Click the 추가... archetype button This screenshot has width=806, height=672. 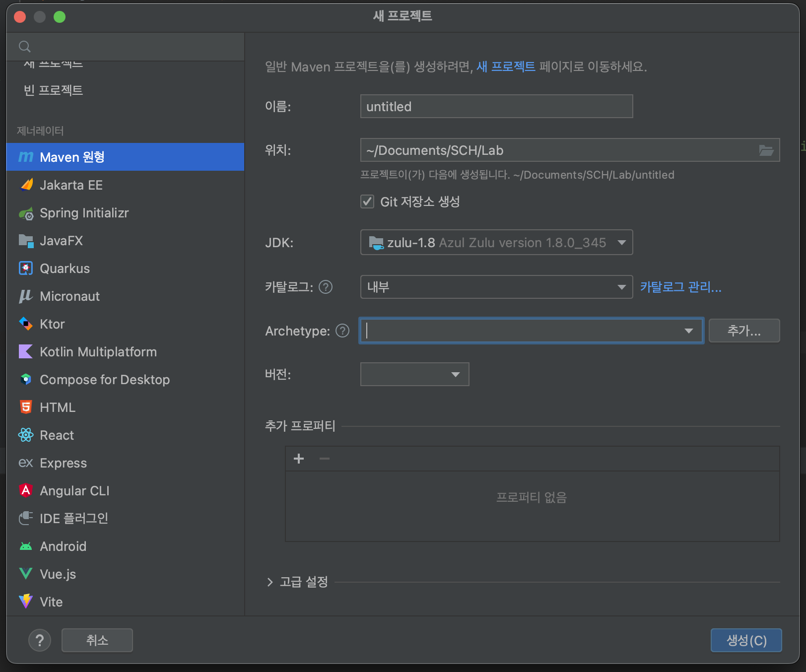744,331
